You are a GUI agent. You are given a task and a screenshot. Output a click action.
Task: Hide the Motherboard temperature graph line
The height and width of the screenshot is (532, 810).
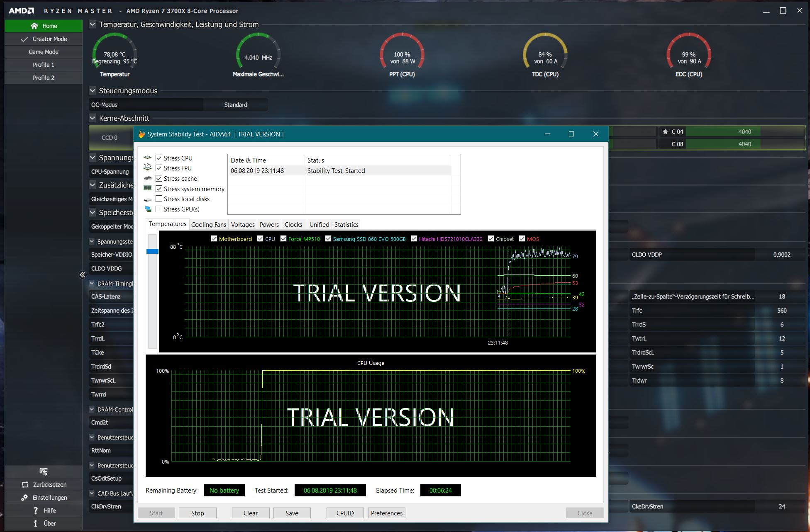pos(214,239)
